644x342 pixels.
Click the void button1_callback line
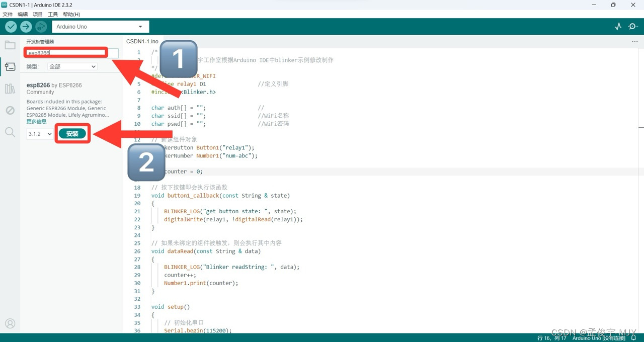[x=220, y=195]
